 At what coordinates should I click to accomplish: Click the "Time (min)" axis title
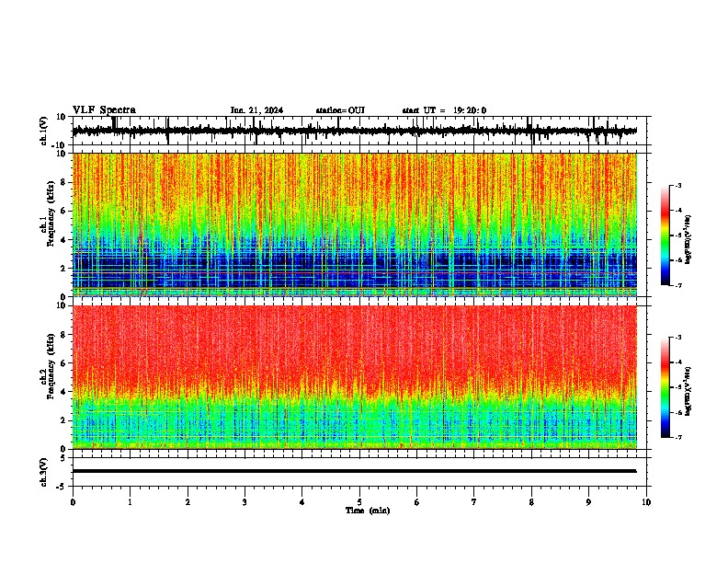pyautogui.click(x=368, y=511)
